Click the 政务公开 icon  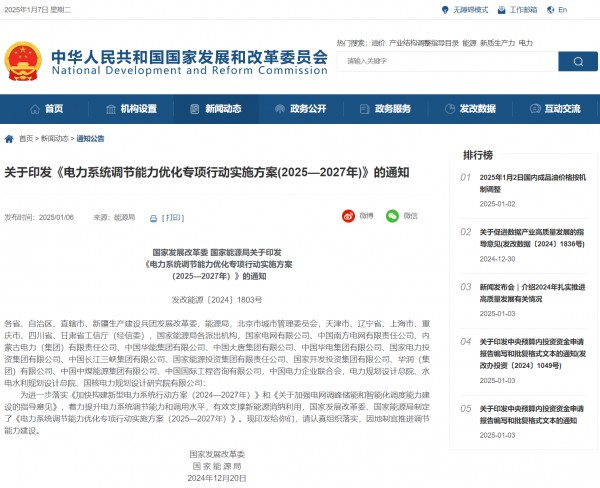coord(280,109)
